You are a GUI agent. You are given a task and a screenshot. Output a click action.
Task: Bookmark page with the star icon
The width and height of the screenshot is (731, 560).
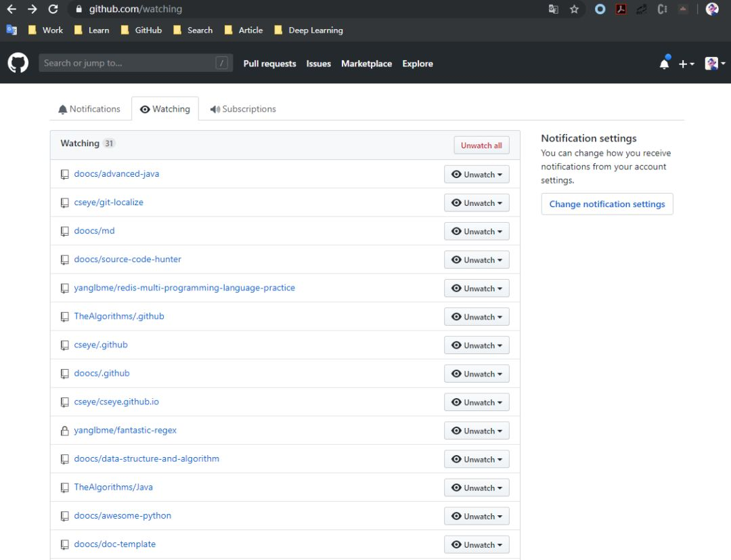tap(574, 9)
